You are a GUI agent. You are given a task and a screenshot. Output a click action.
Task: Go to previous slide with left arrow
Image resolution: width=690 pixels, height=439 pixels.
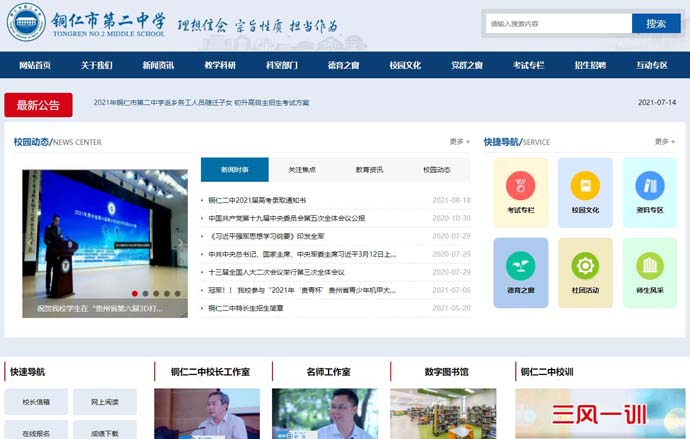click(30, 242)
